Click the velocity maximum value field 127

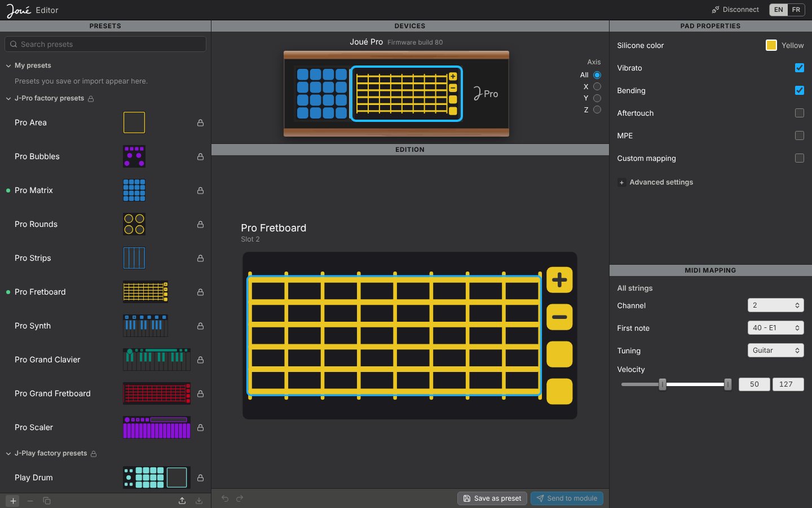[788, 384]
